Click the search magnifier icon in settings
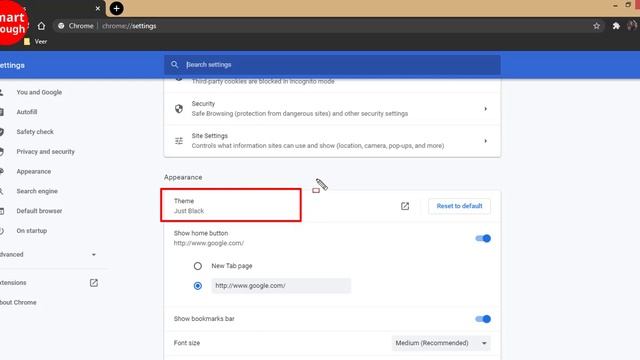 point(175,64)
